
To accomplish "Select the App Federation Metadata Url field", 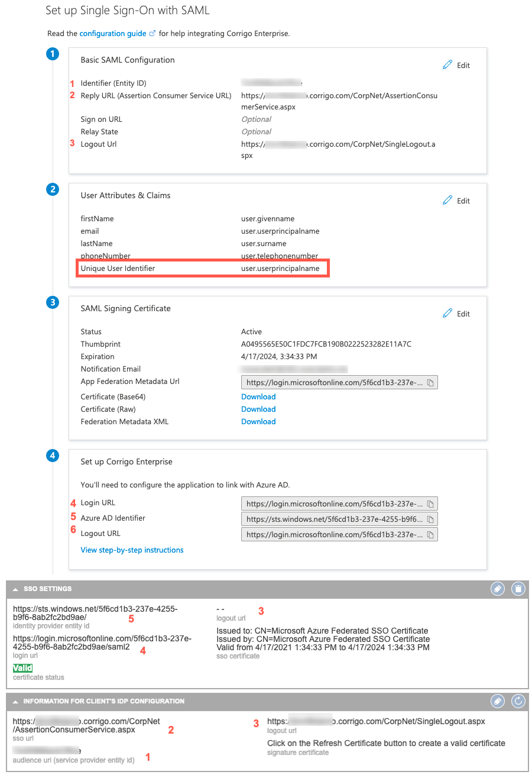I will tap(331, 382).
